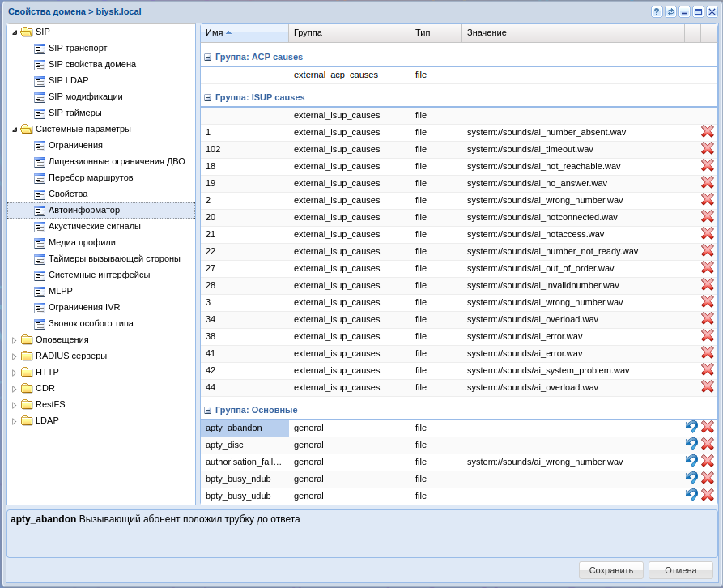Collapse the ACP causes group
This screenshot has height=588, width=723.
coord(208,58)
